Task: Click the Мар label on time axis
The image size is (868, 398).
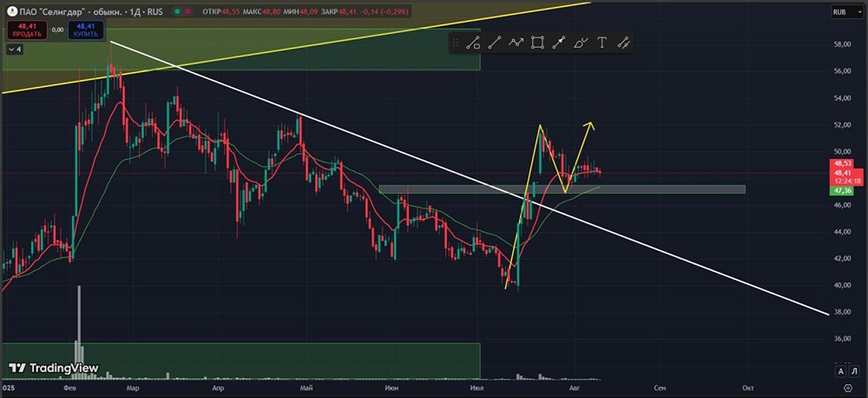Action: pyautogui.click(x=132, y=388)
